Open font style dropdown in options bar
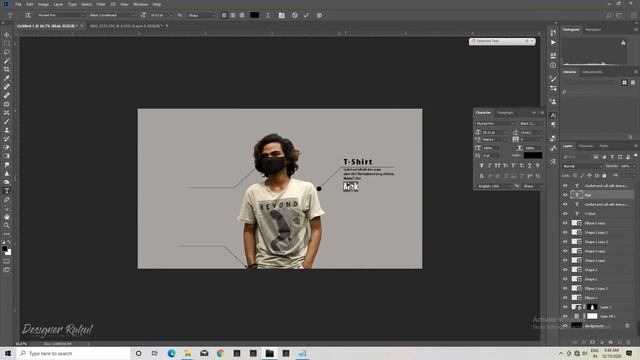The width and height of the screenshot is (640, 360). (x=112, y=15)
